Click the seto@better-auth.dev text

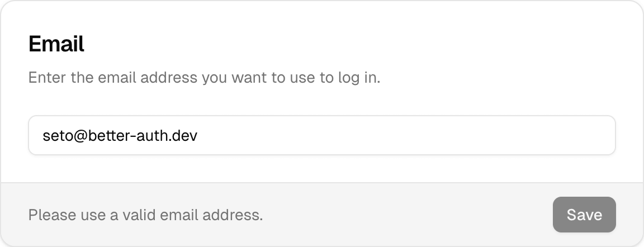[x=120, y=135]
